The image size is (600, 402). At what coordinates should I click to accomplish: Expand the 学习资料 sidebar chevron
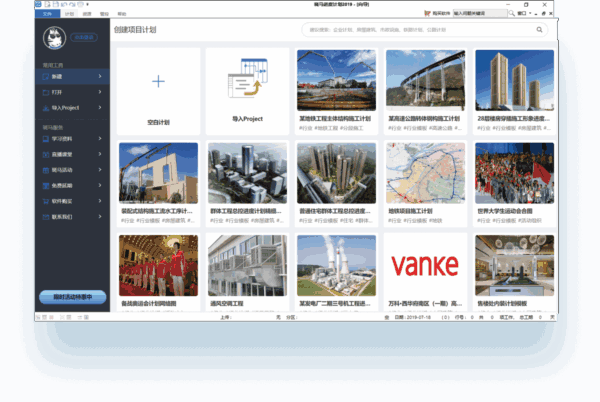[101, 140]
